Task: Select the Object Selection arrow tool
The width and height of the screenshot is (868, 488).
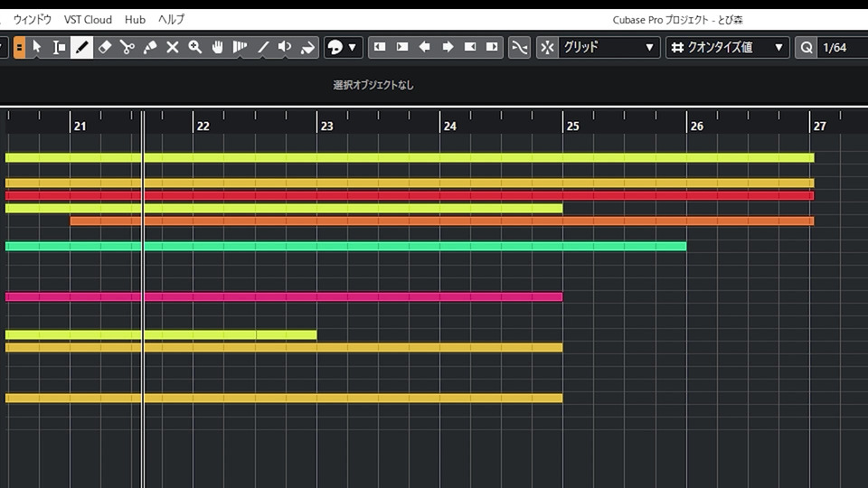Action: coord(36,47)
